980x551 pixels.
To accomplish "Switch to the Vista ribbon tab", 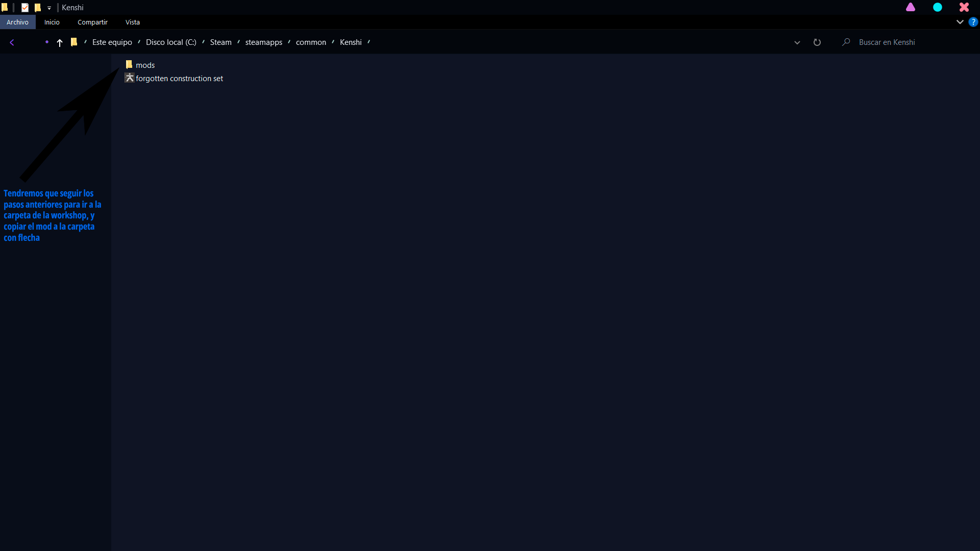I will tap(132, 22).
